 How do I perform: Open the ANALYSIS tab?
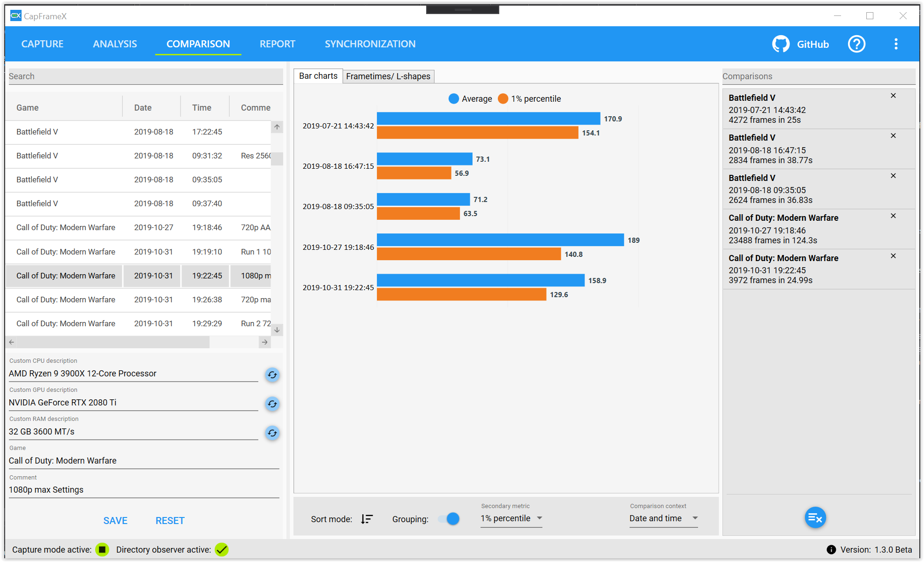115,44
